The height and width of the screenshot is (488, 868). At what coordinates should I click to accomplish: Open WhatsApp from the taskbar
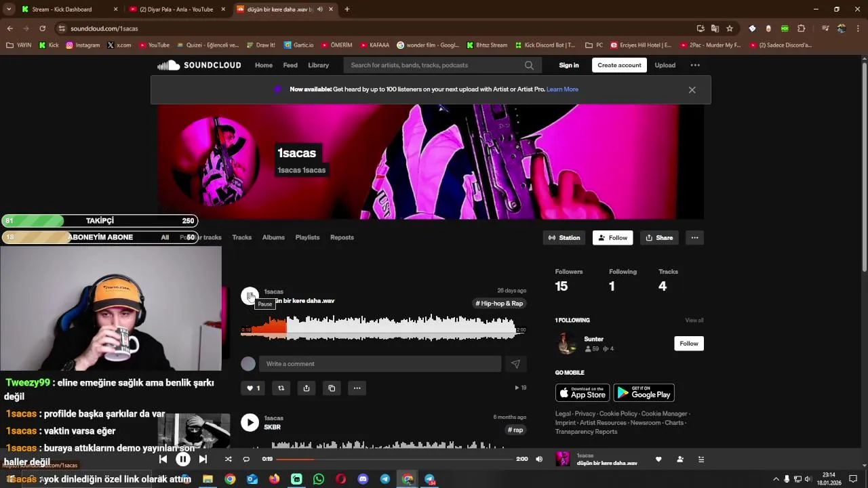point(319,479)
